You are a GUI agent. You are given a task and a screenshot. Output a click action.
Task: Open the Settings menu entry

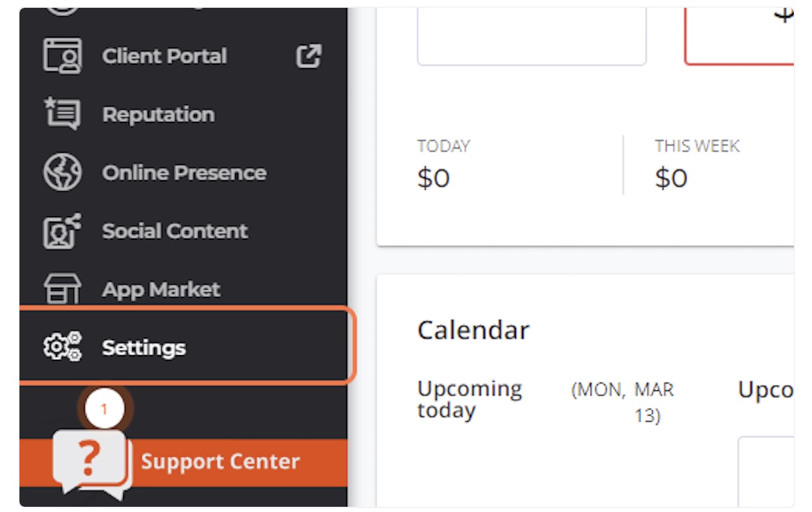(x=144, y=348)
